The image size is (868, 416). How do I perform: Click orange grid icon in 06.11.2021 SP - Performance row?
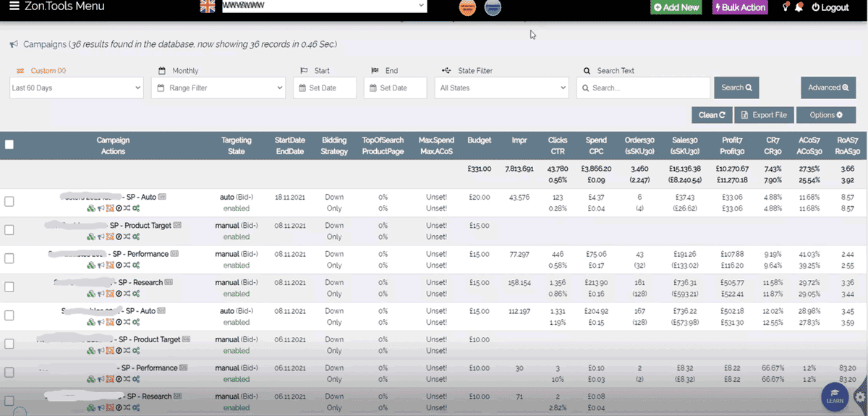point(109,378)
